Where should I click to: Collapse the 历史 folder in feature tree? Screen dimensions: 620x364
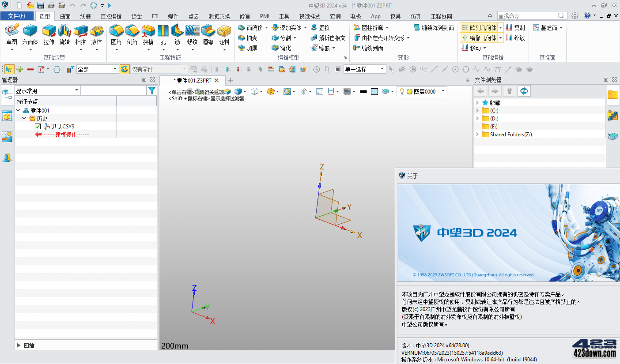tap(25, 118)
